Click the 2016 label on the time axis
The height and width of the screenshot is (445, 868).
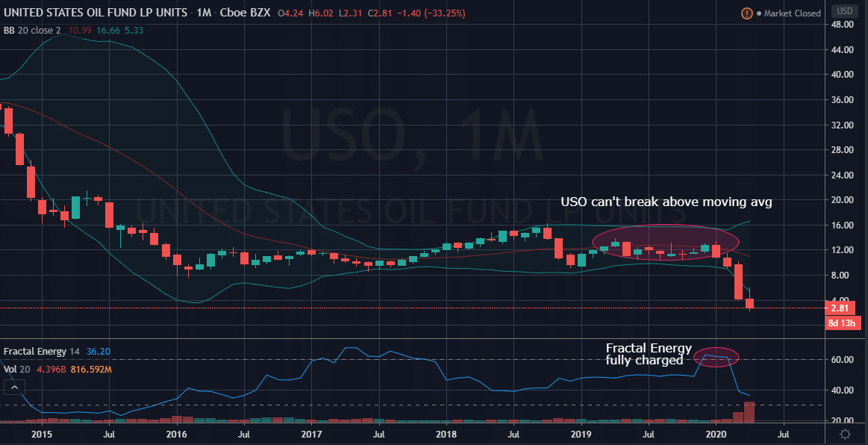coord(177,435)
